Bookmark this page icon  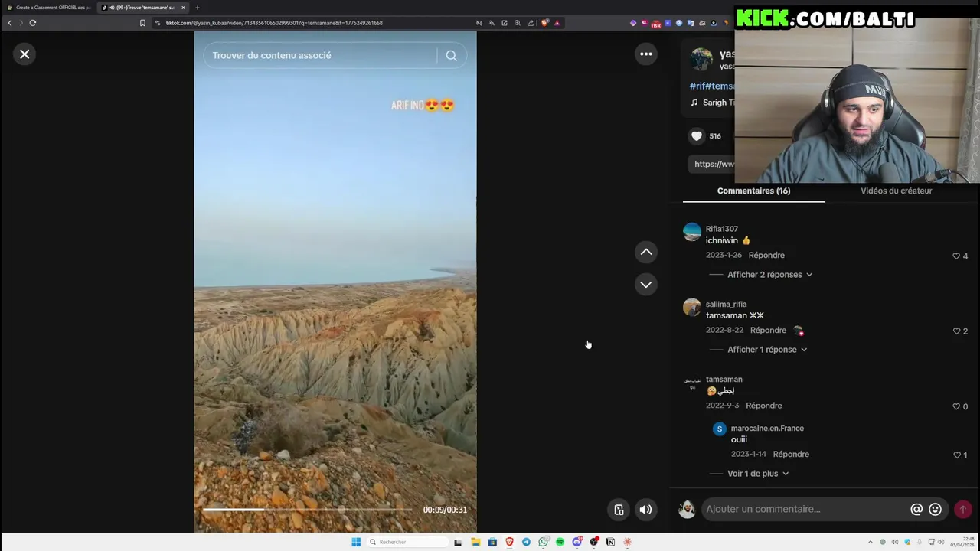pos(142,23)
